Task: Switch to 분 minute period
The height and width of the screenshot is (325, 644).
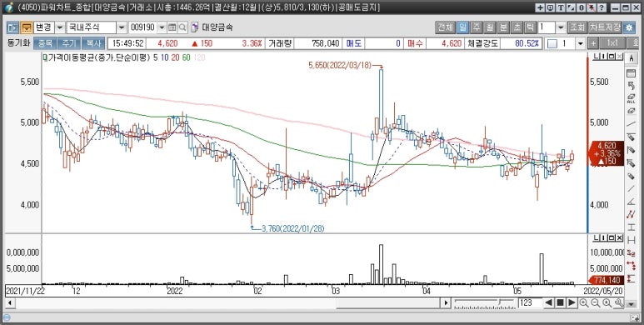Action: pyautogui.click(x=503, y=27)
